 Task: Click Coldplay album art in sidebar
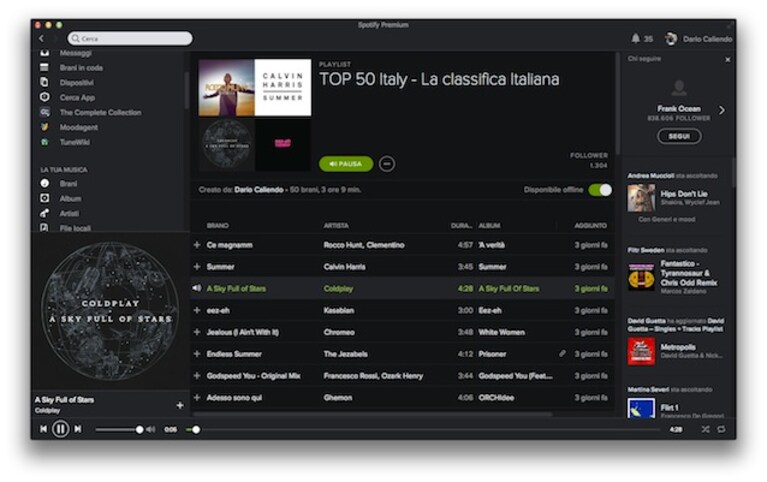pos(110,311)
